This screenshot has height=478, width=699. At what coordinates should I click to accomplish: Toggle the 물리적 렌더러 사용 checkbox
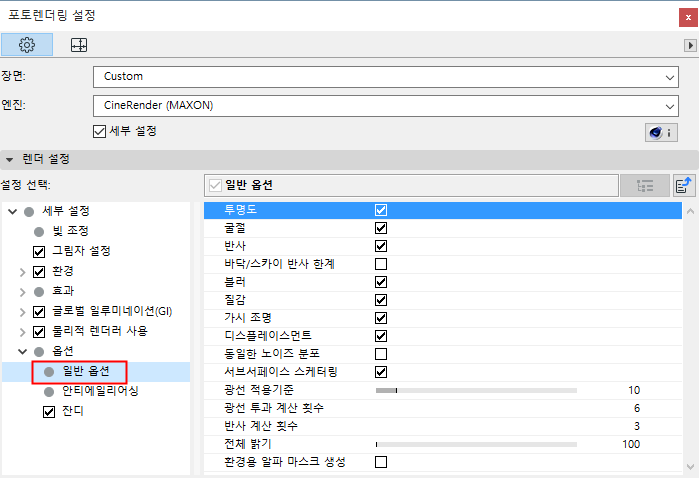coord(39,332)
